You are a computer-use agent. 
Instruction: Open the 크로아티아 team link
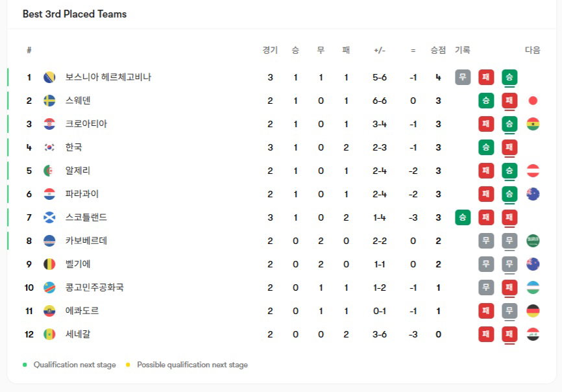(86, 124)
